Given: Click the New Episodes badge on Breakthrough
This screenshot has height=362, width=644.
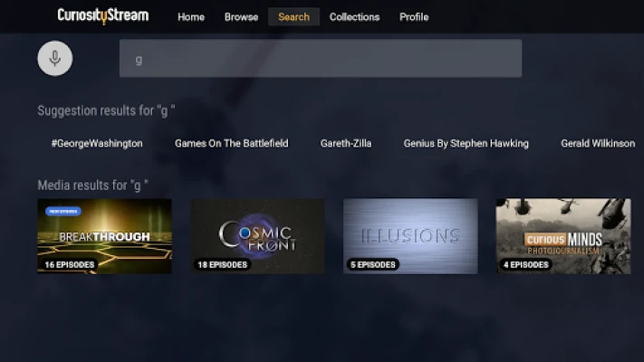Looking at the screenshot, I should click(63, 211).
